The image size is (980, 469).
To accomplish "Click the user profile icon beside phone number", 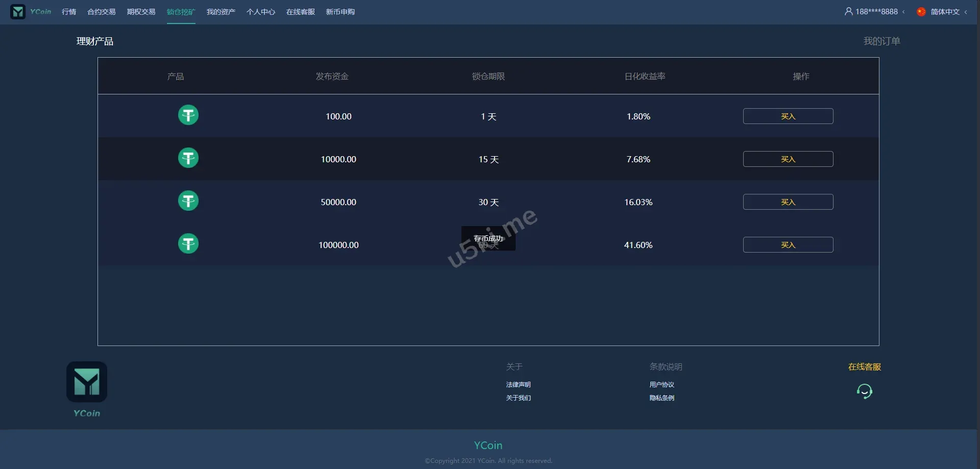I will point(848,11).
